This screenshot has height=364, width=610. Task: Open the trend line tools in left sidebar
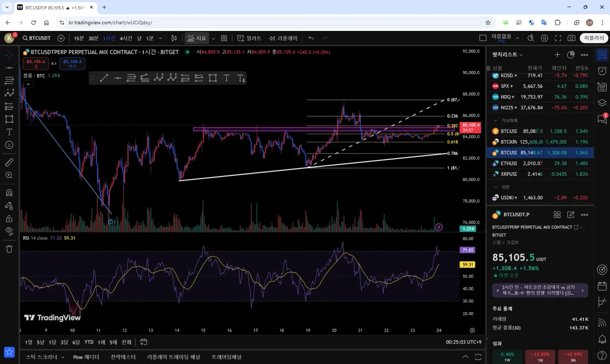click(9, 68)
